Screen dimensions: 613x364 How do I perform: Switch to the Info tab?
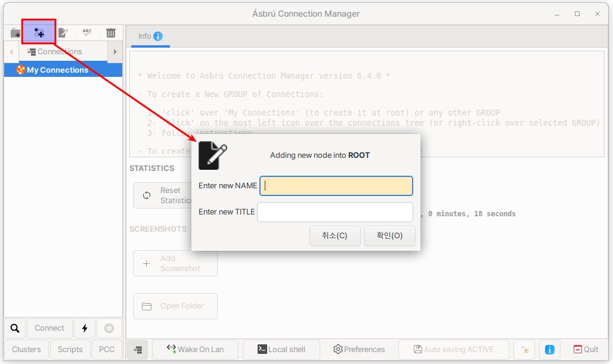(x=150, y=36)
